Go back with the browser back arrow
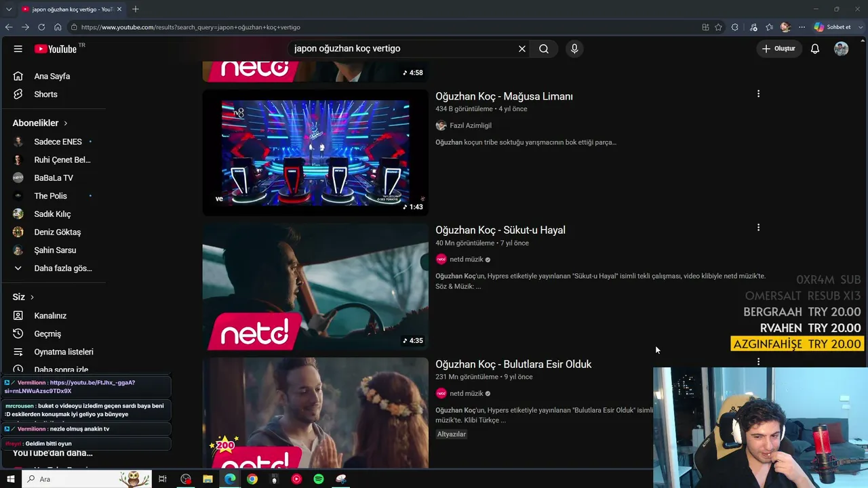The image size is (868, 488). click(9, 27)
